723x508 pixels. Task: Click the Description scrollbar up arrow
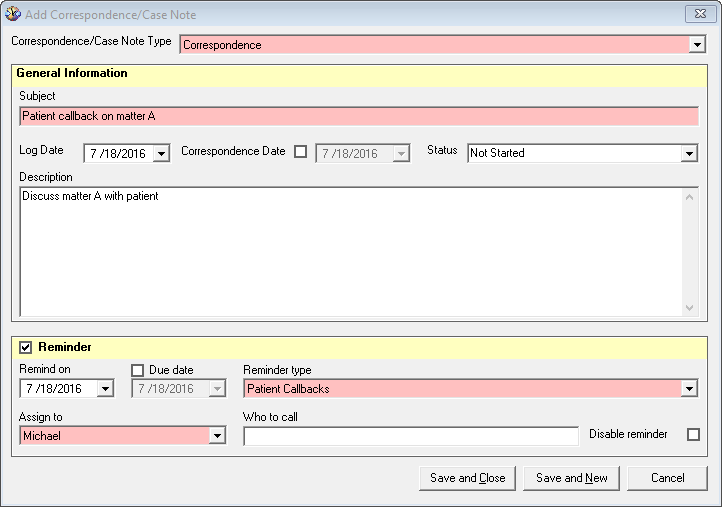coord(690,197)
